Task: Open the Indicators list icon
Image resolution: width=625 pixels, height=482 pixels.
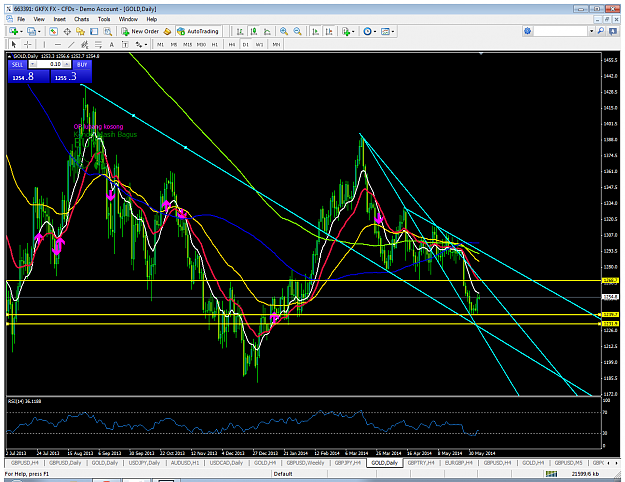Action: (x=346, y=31)
